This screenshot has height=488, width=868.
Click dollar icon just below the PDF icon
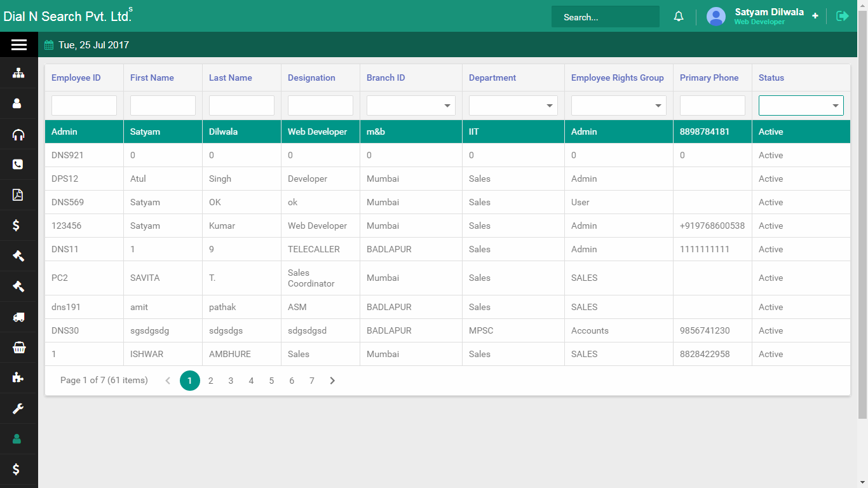coord(16,225)
